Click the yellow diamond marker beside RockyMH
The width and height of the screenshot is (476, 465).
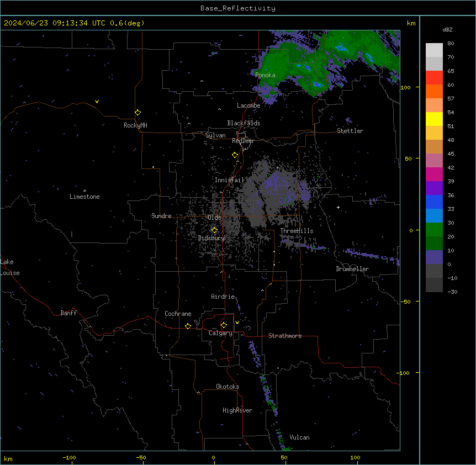click(x=138, y=113)
